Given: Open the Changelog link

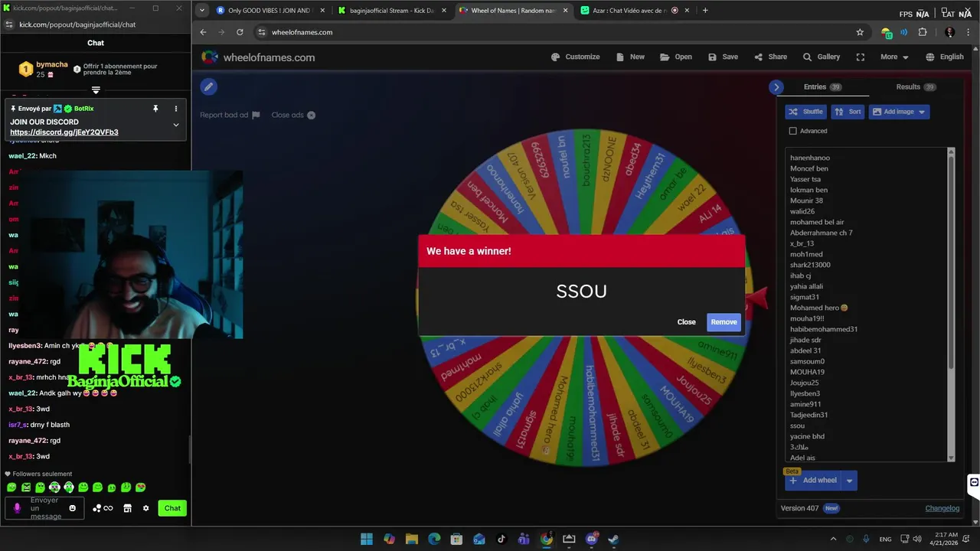Looking at the screenshot, I should tap(942, 508).
